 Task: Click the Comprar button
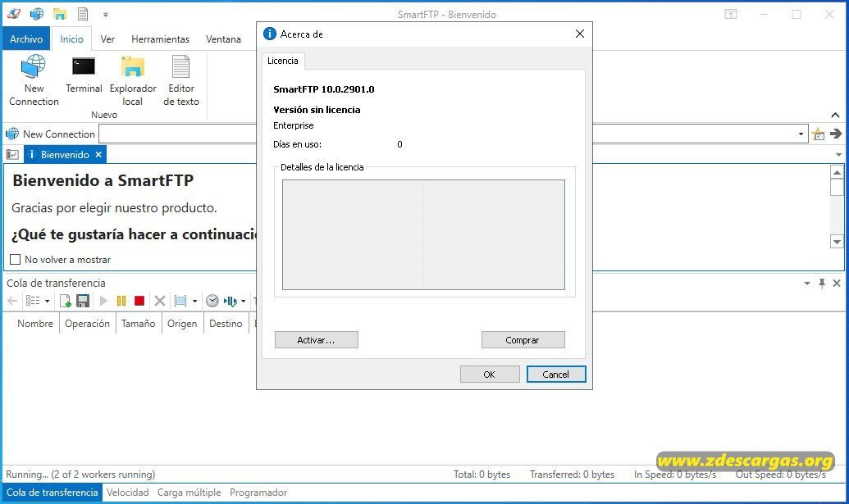[523, 339]
